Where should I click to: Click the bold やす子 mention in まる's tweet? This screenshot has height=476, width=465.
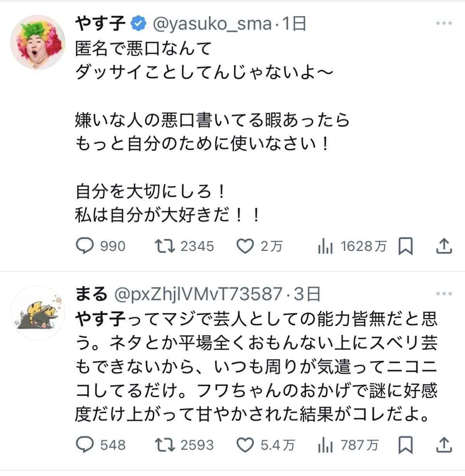click(100, 320)
